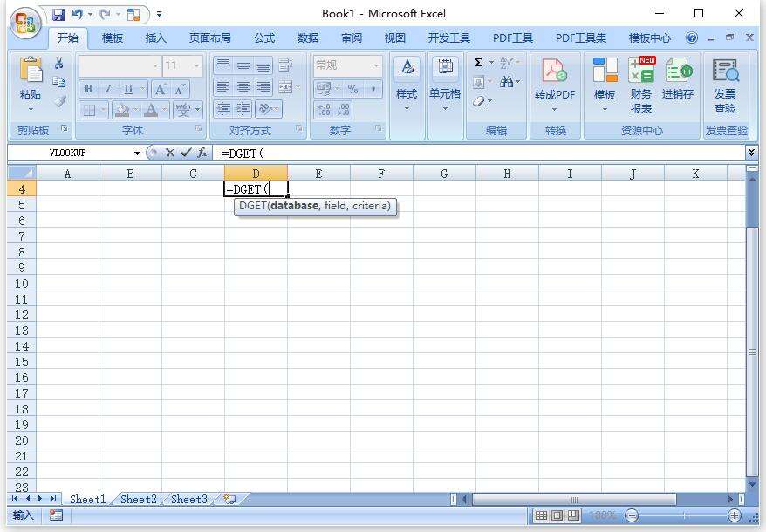766x532 pixels.
Task: Click the Cells 单元格 icon
Action: coord(445,67)
